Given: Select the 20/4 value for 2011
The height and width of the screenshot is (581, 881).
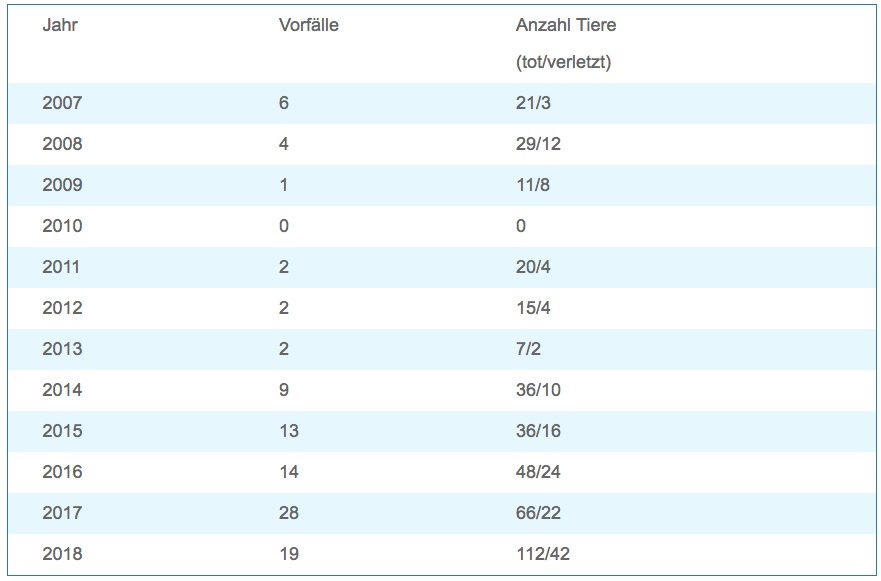Looking at the screenshot, I should click(x=533, y=267).
